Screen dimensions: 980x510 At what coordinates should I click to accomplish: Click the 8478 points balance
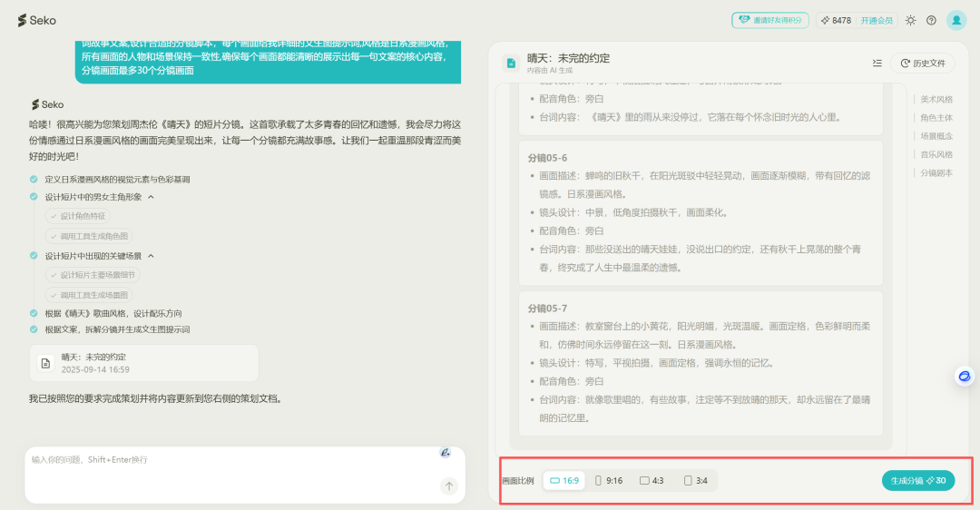tap(837, 21)
